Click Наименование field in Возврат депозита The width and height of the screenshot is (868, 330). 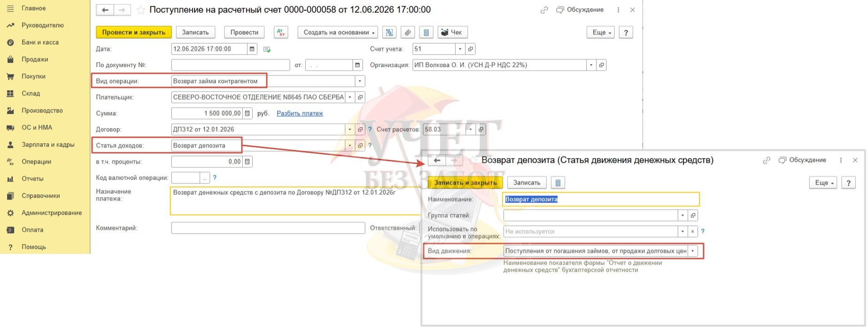[601, 199]
